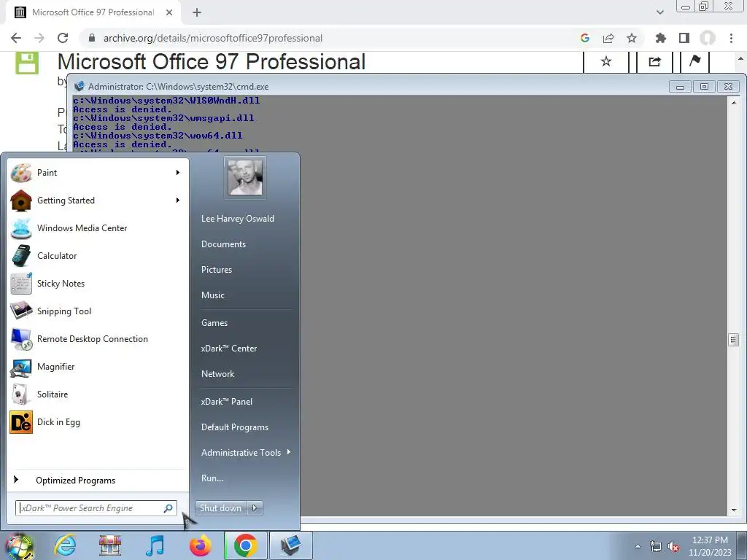The height and width of the screenshot is (560, 747).
Task: Open Remote Desktop Connection
Action: click(97, 338)
